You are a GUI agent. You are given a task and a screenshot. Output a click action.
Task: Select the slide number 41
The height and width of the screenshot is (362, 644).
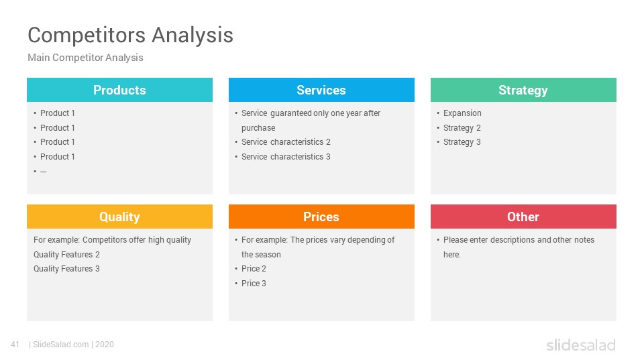[x=15, y=345]
